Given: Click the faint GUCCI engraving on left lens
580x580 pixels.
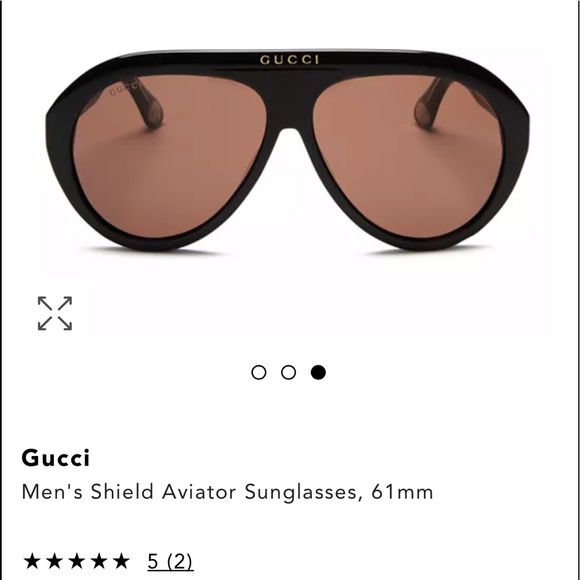Looking at the screenshot, I should coord(124,89).
